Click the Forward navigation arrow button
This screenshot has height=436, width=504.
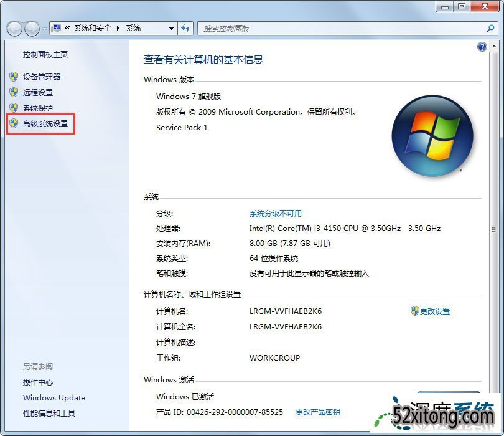[x=32, y=29]
